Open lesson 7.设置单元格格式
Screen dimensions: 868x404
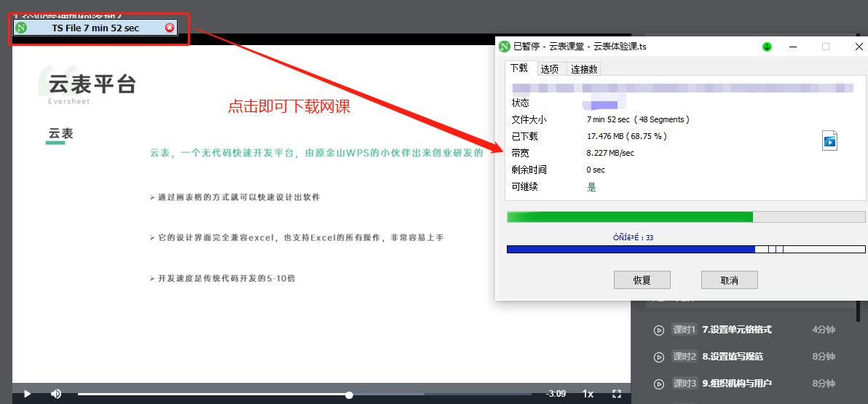pyautogui.click(x=736, y=330)
